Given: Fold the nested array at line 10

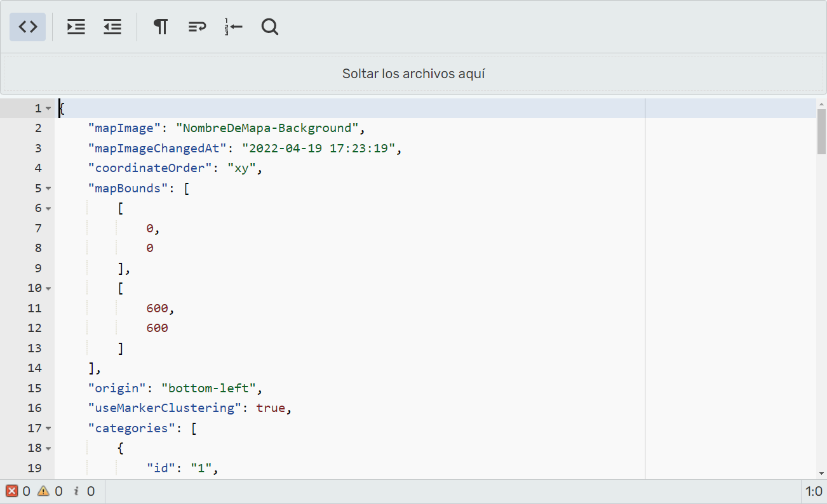Looking at the screenshot, I should [x=48, y=288].
